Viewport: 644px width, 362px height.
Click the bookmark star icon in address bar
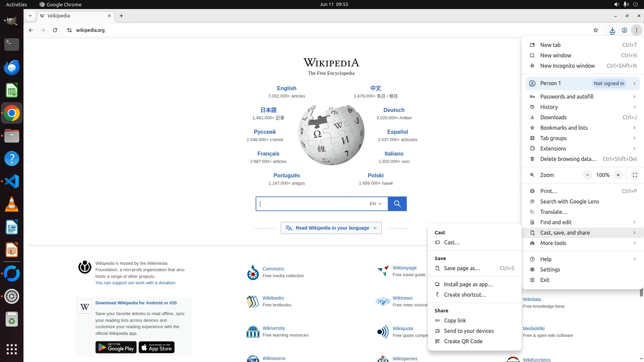[x=596, y=30]
